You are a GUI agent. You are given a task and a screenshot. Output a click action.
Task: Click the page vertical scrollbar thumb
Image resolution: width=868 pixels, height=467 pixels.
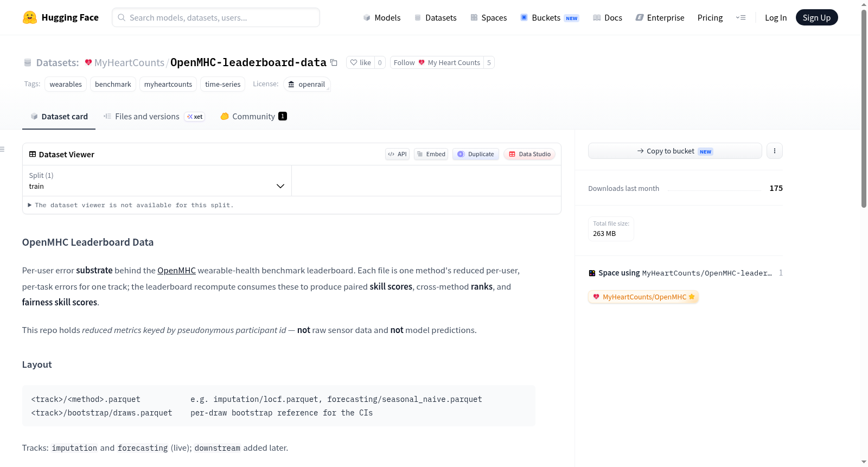point(864,108)
